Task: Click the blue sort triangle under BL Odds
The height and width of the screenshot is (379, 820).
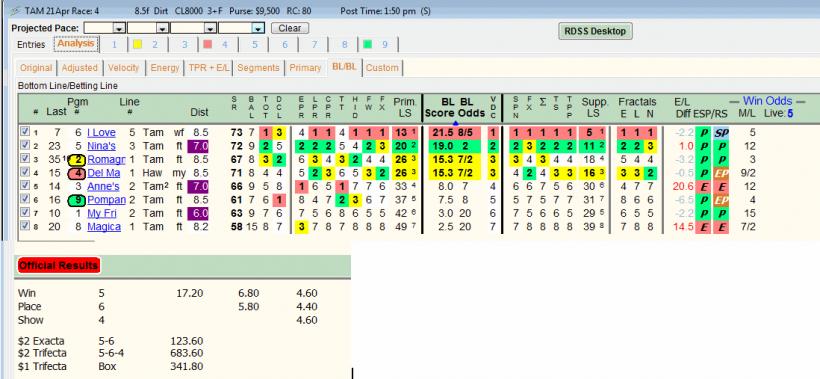Action: pos(455,123)
